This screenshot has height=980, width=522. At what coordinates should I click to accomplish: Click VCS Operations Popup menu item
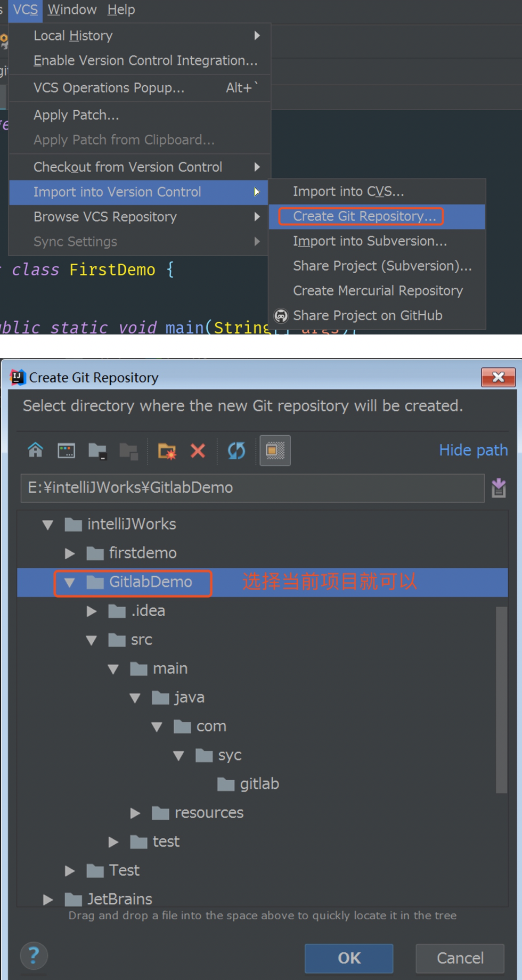coord(140,88)
